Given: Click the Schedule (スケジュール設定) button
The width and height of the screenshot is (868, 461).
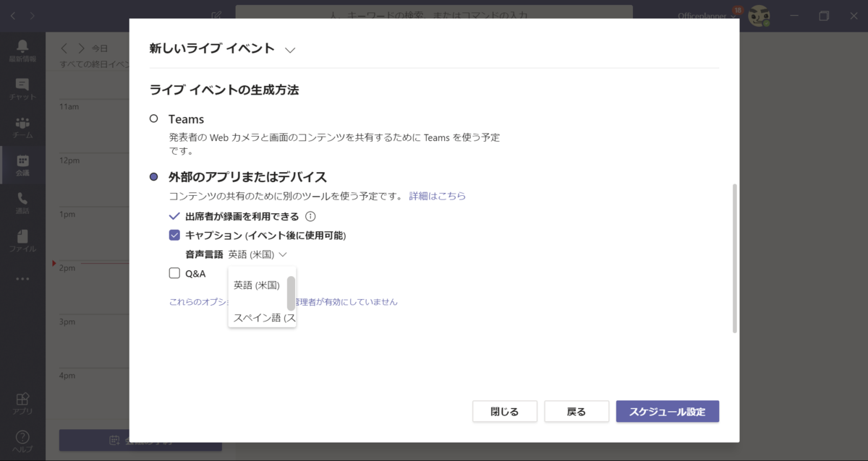Looking at the screenshot, I should click(668, 411).
